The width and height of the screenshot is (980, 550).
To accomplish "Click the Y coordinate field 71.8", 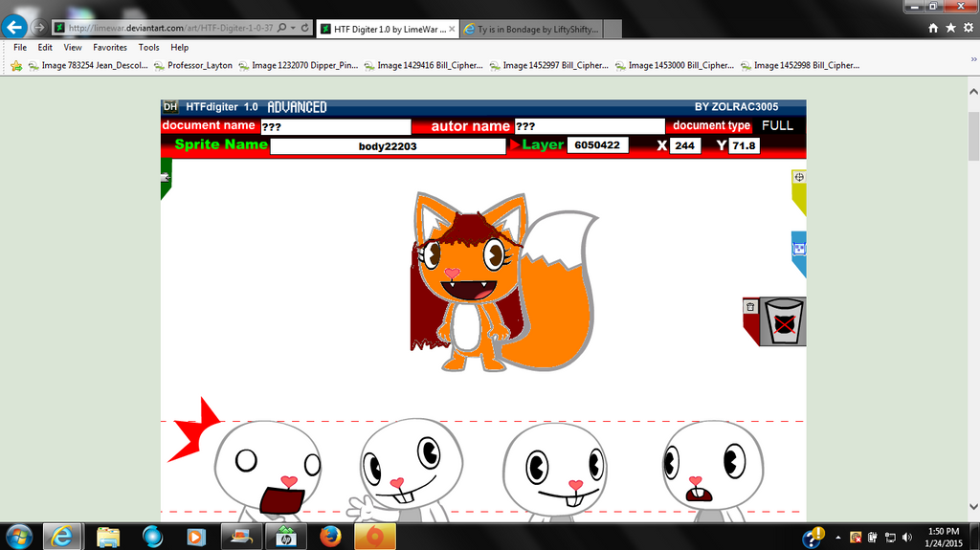I will click(x=744, y=145).
